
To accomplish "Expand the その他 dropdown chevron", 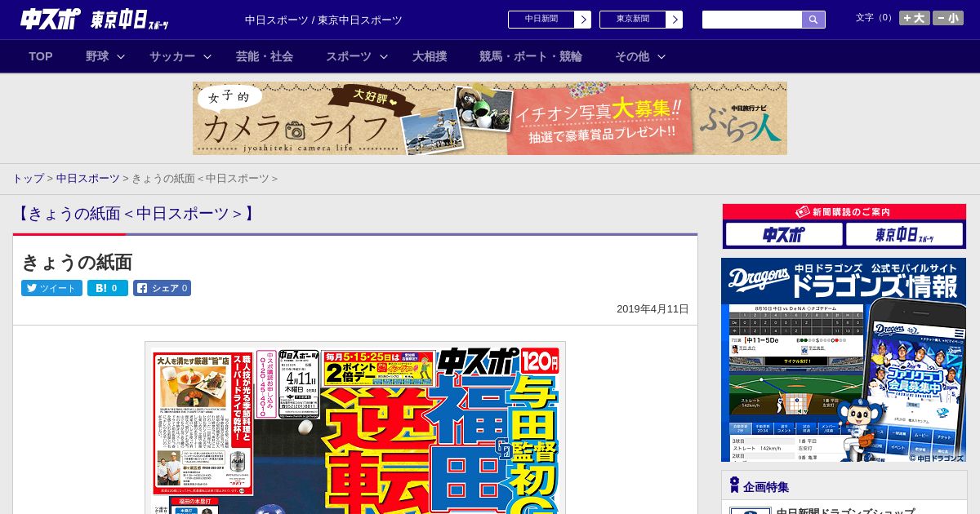I will [661, 56].
